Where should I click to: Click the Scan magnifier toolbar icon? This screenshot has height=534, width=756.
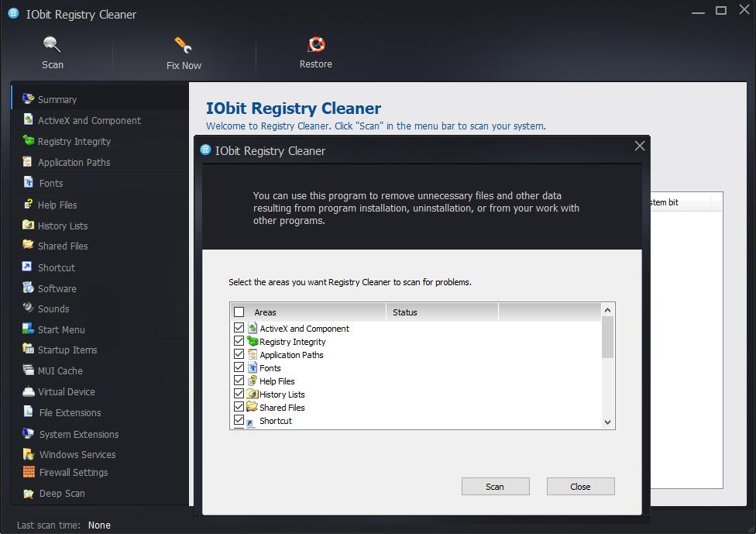[52, 44]
